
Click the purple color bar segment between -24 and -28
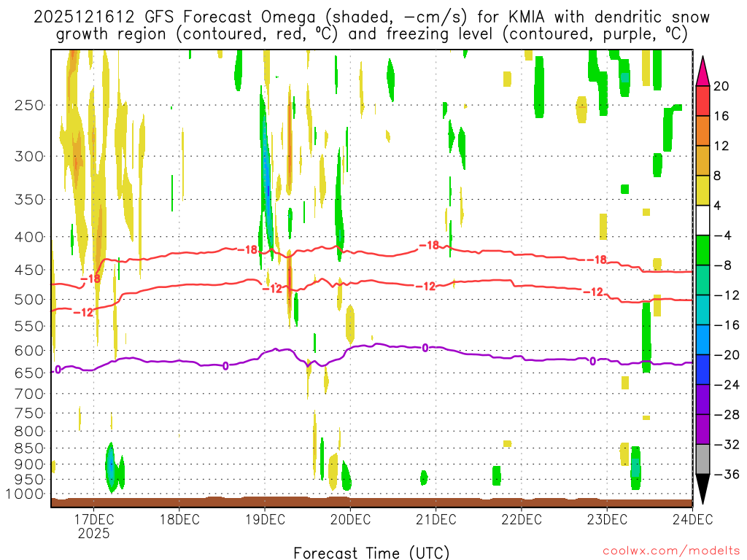click(703, 400)
